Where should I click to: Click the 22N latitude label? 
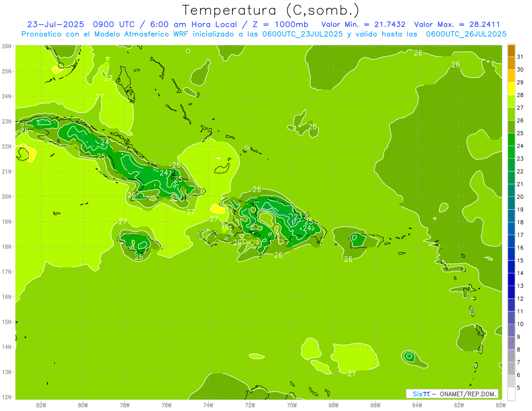[x=6, y=146]
